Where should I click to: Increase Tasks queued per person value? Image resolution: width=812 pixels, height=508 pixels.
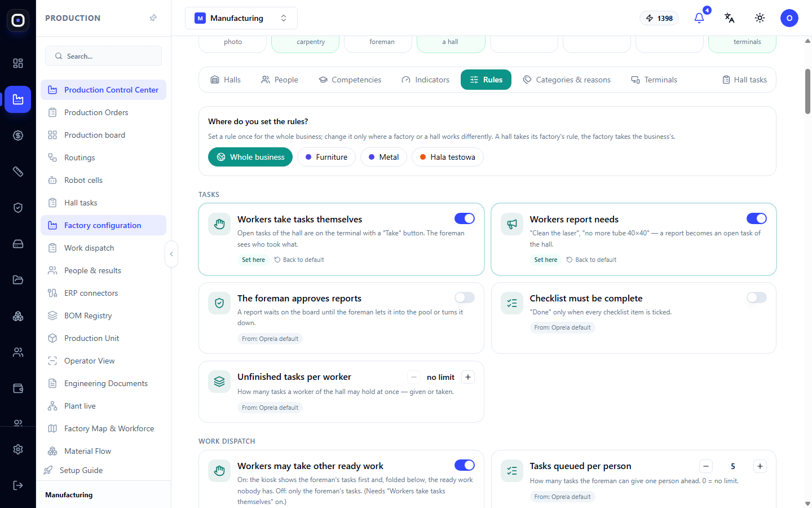tap(760, 466)
